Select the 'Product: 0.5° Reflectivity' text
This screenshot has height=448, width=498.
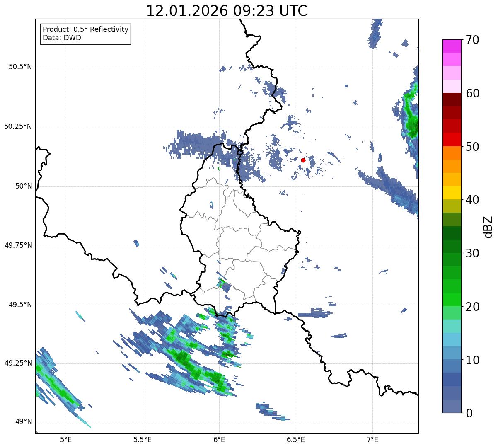(85, 30)
